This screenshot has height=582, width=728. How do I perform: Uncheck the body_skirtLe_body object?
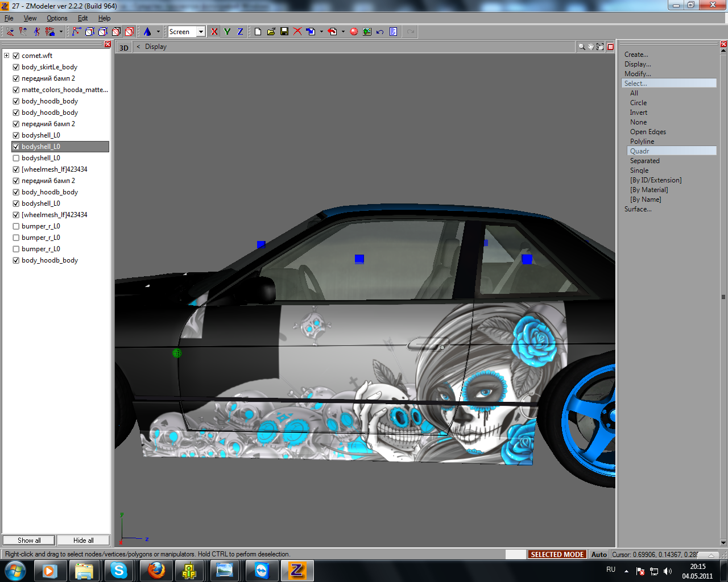click(16, 67)
